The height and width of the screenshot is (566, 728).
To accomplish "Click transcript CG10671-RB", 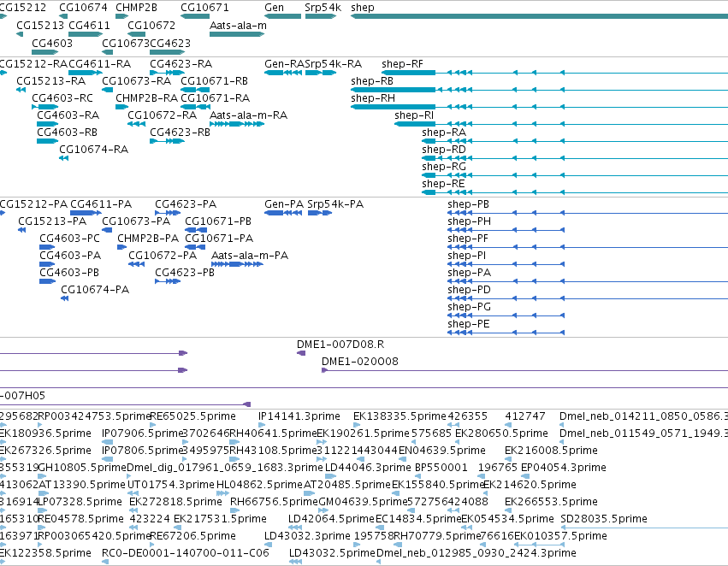I will (214, 80).
